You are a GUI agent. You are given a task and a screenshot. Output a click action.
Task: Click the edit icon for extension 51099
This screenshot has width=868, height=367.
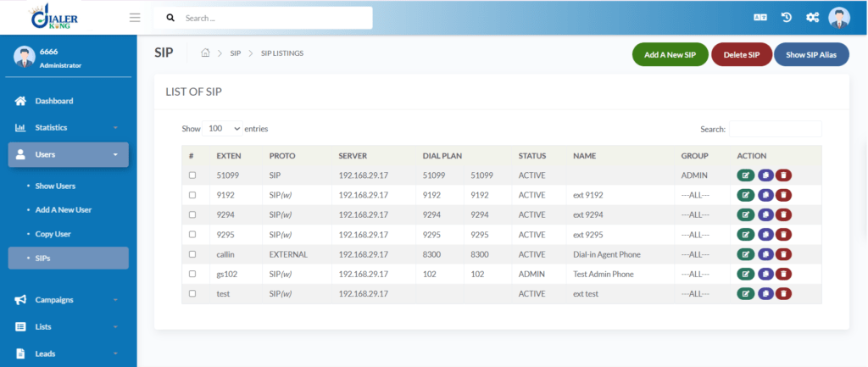click(x=745, y=175)
